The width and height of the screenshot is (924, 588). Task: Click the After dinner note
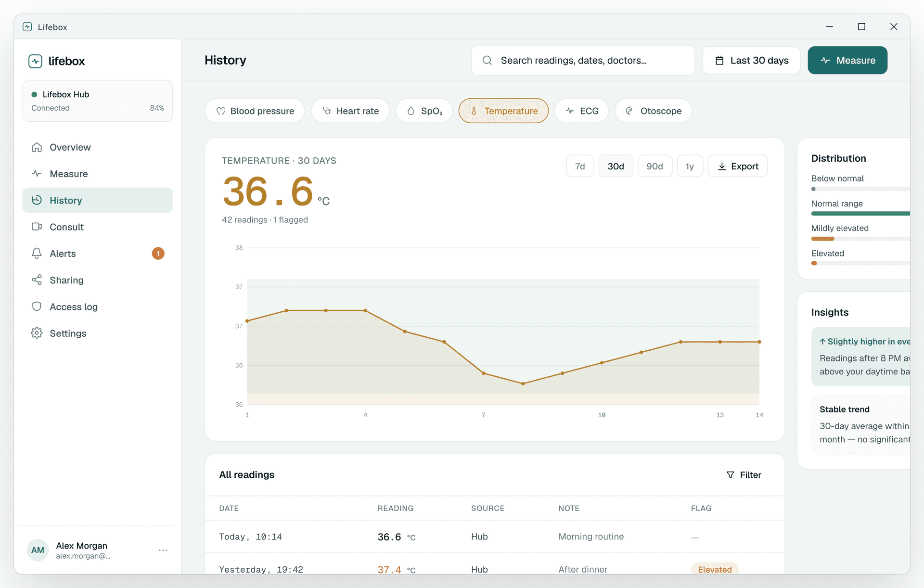583,569
